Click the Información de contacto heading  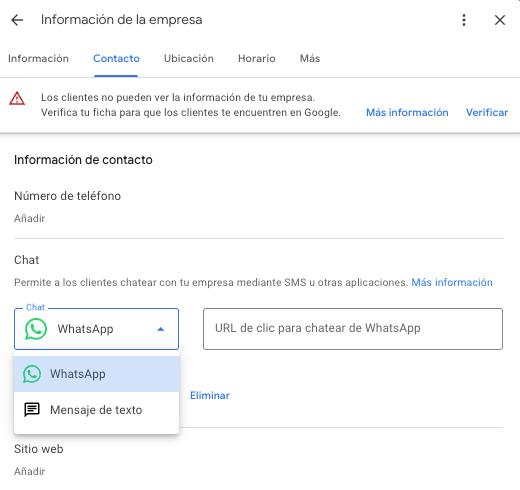coord(83,160)
